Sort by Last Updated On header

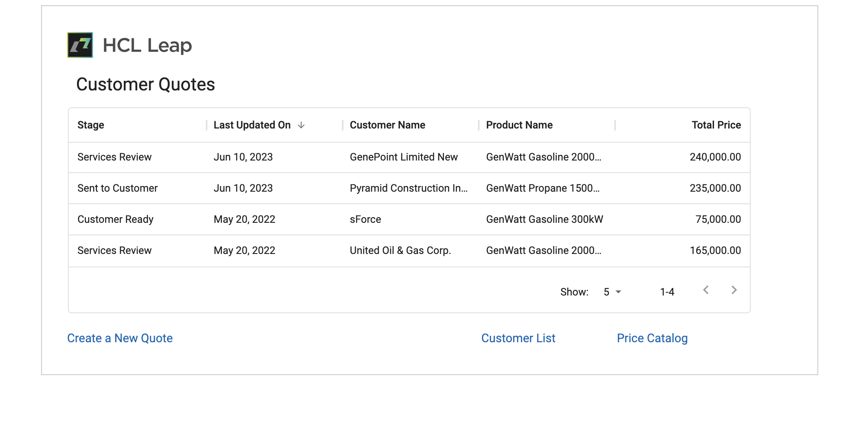[252, 125]
